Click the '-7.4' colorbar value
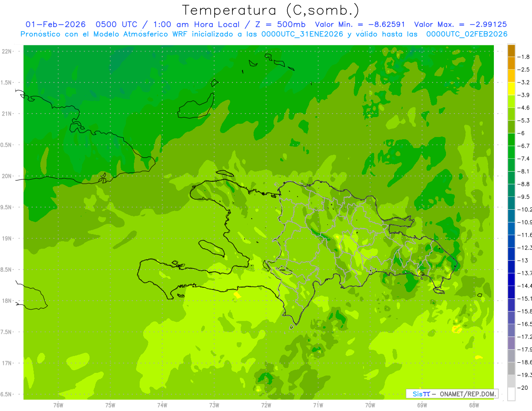 point(524,159)
